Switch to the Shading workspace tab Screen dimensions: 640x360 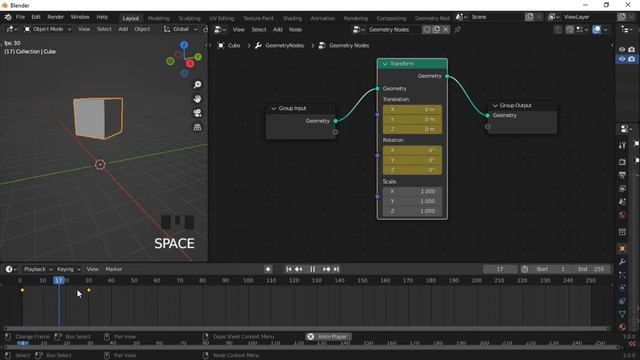(292, 18)
